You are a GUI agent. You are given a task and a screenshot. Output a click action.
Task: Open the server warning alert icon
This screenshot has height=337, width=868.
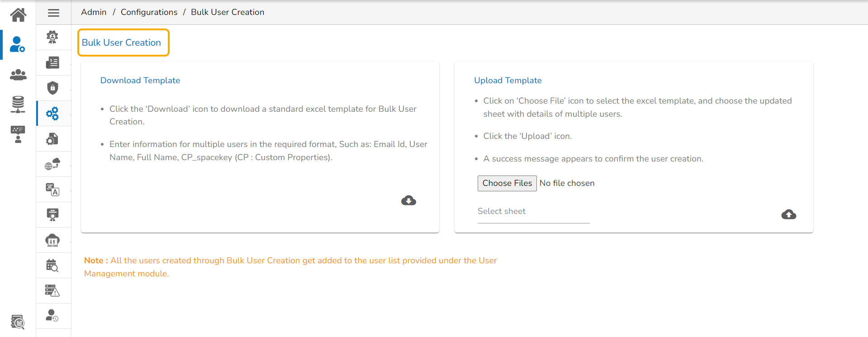coord(53,291)
